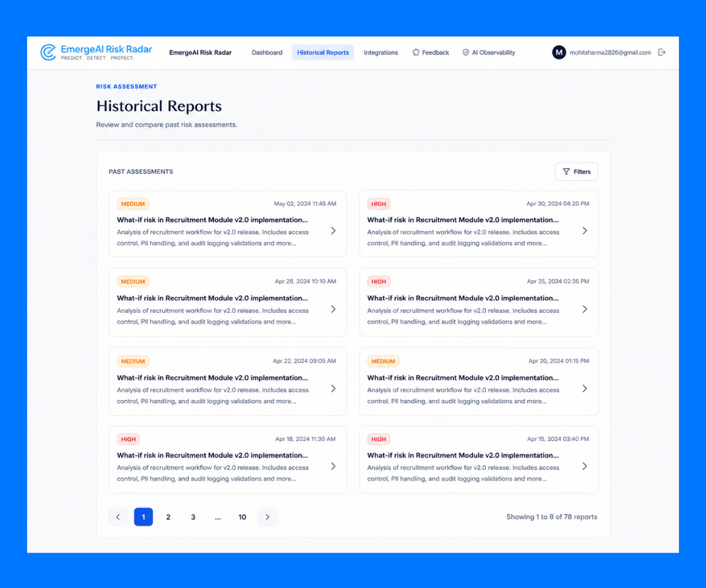Go to the previous page arrow
706x588 pixels.
click(x=118, y=517)
